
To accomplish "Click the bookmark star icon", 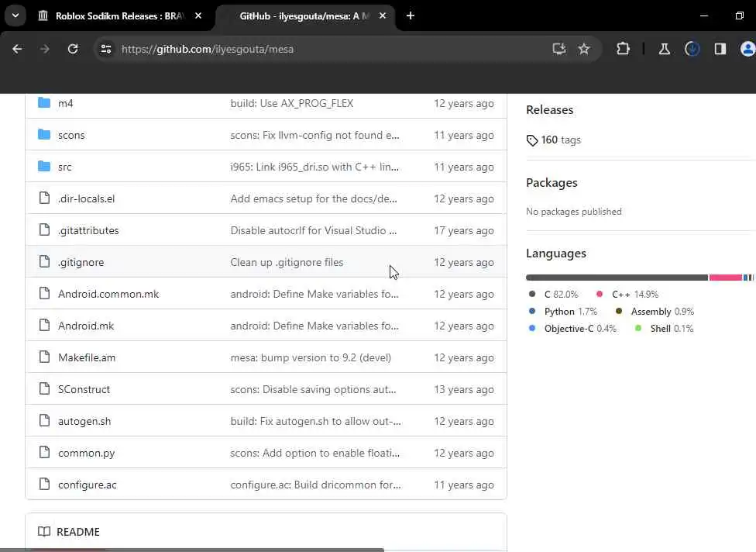I will click(x=584, y=49).
